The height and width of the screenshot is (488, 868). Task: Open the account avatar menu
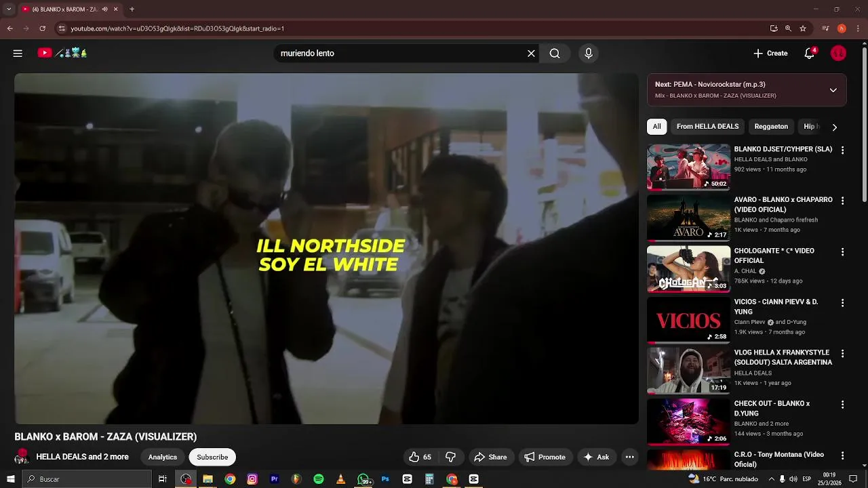coord(839,53)
